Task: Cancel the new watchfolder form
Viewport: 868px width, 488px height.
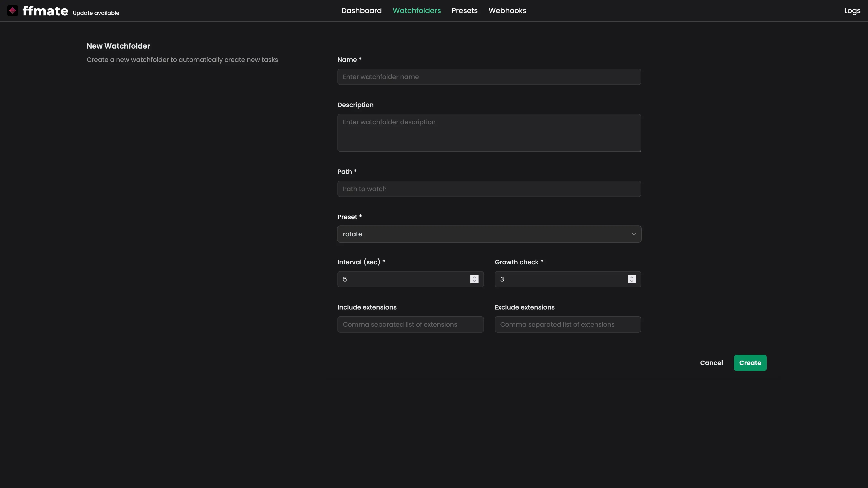Action: click(711, 363)
